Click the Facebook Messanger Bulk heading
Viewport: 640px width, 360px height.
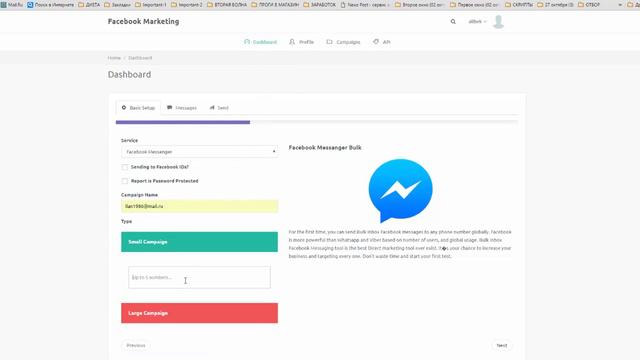[x=325, y=148]
